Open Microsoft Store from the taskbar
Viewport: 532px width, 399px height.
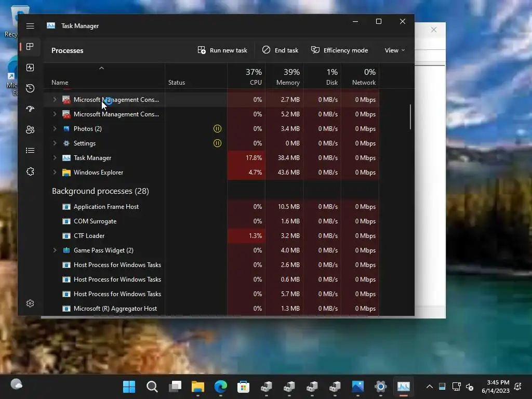[x=243, y=387]
